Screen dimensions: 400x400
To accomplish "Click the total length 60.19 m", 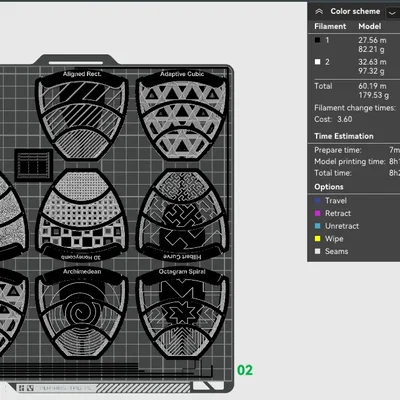I will 372,86.
